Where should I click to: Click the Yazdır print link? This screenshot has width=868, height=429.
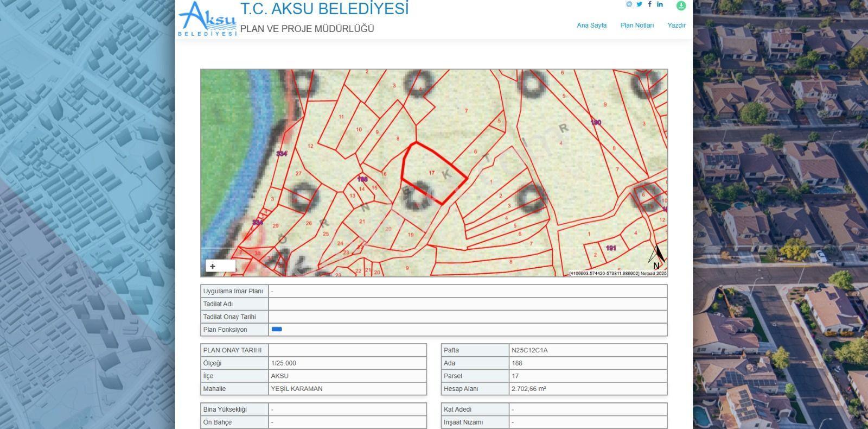676,26
